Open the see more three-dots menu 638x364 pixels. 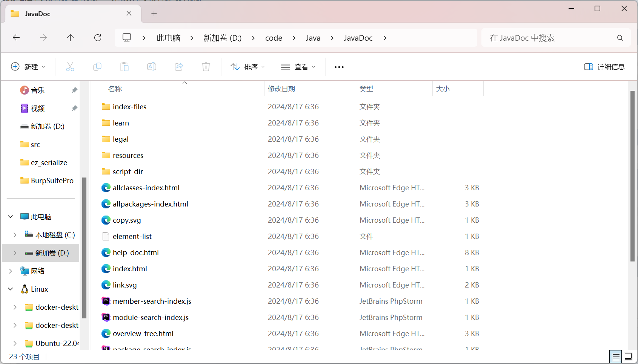(x=339, y=67)
